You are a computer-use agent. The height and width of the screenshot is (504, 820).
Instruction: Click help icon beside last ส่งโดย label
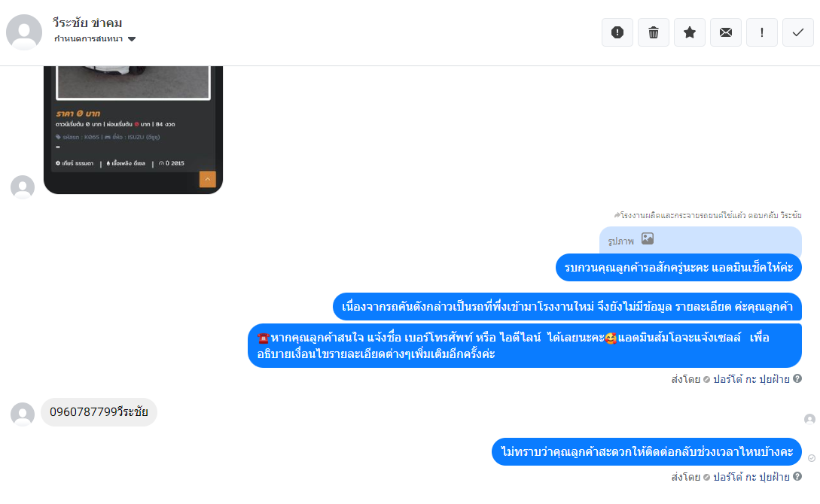pyautogui.click(x=797, y=476)
